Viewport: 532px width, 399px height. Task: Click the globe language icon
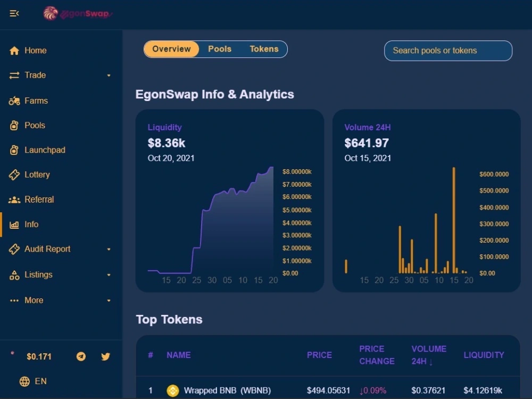24,381
